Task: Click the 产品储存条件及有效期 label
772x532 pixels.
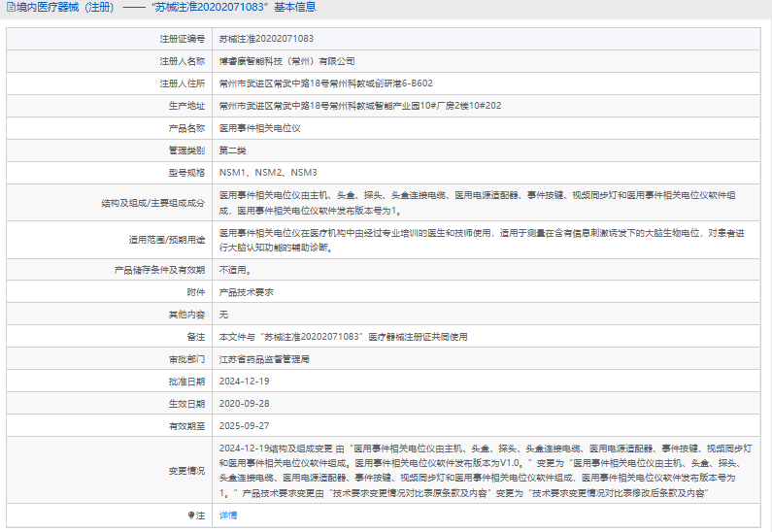Action: tap(159, 270)
